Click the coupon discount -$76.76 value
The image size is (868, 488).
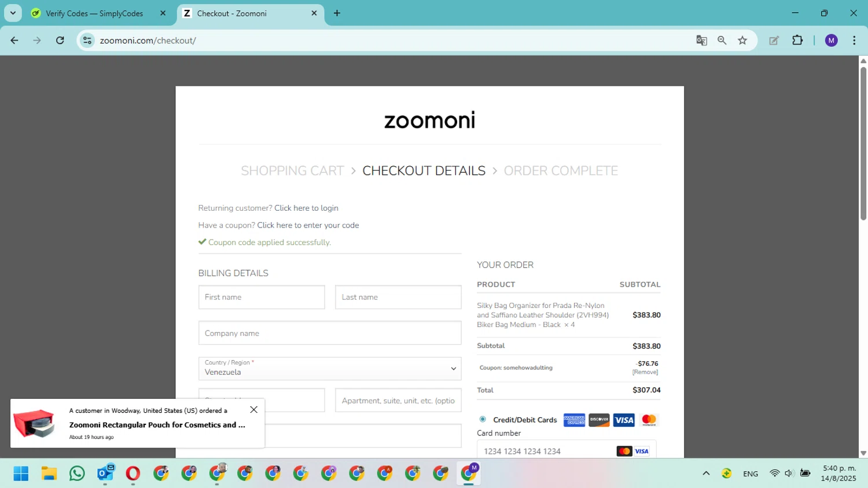pyautogui.click(x=648, y=364)
